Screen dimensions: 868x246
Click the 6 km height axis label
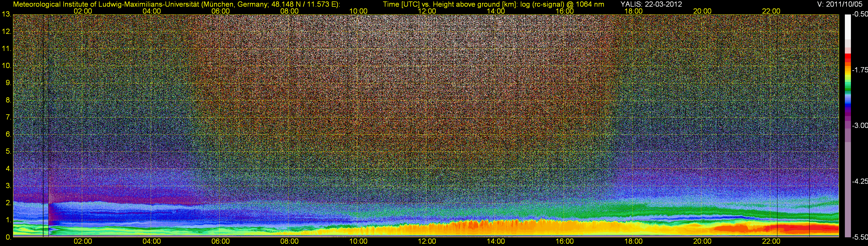coord(8,135)
